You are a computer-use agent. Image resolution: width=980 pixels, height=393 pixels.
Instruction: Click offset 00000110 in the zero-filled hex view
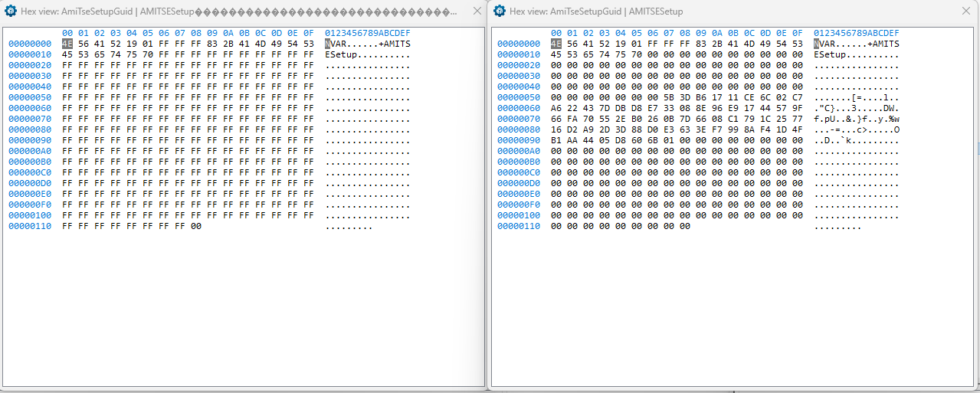tap(519, 226)
